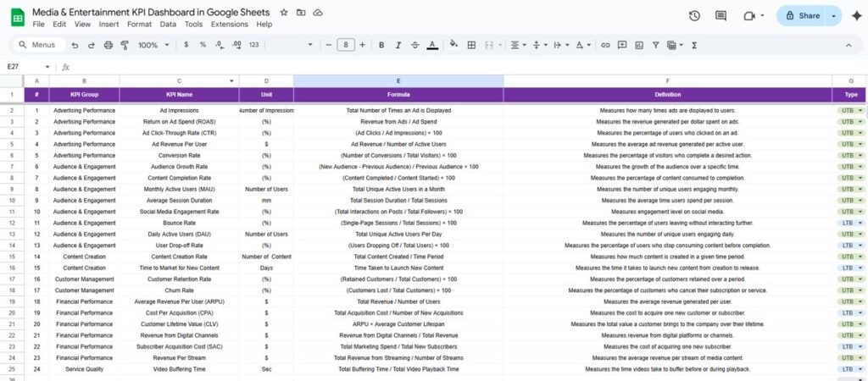Increase decimal places
The image size is (868, 381).
pyautogui.click(x=236, y=45)
